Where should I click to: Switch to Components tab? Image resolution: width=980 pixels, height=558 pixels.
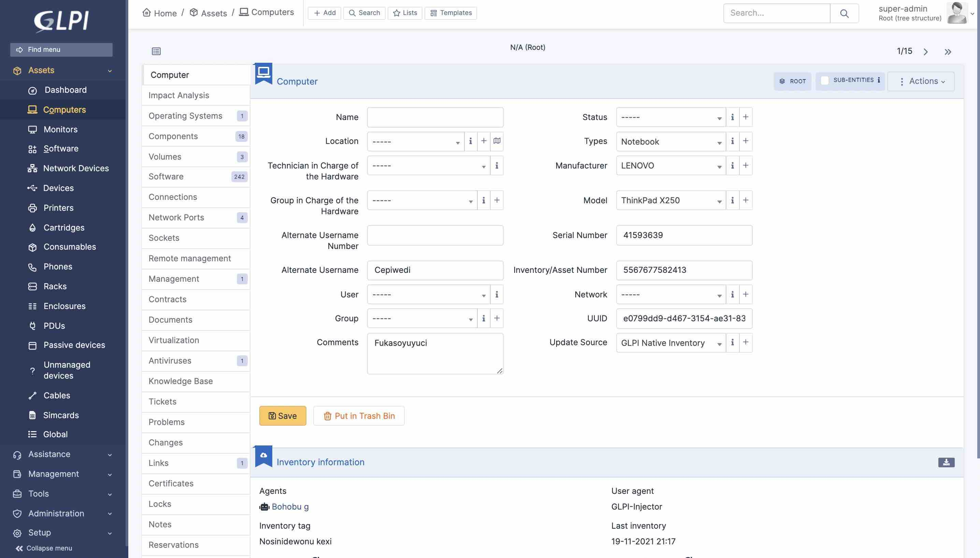[196, 136]
